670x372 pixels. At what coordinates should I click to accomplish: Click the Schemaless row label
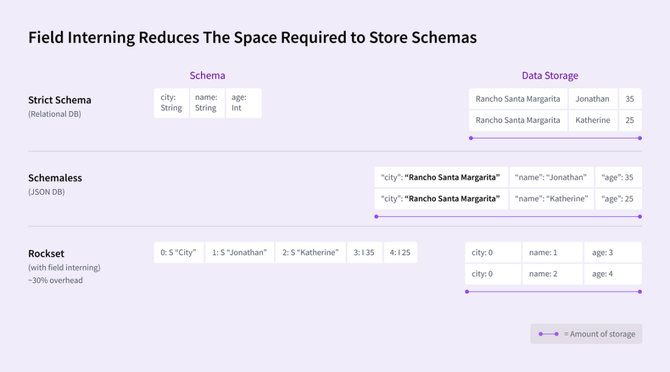coord(55,178)
